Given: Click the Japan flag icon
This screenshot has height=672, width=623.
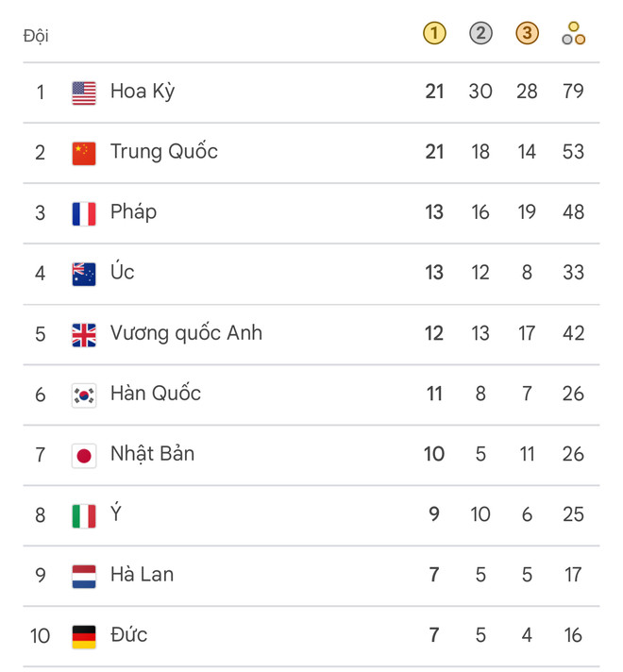Looking at the screenshot, I should coord(84,455).
